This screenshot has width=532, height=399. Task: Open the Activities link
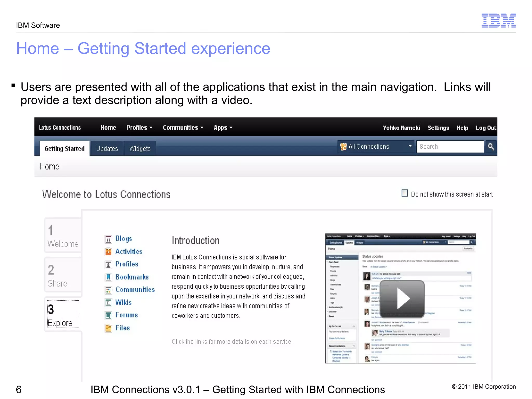point(129,251)
